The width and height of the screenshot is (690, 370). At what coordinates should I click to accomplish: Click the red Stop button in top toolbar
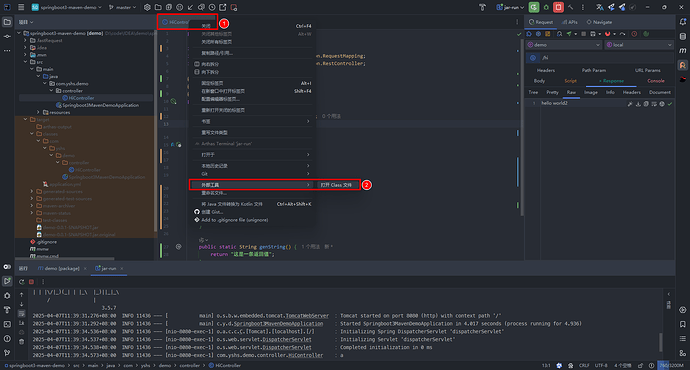(x=558, y=7)
